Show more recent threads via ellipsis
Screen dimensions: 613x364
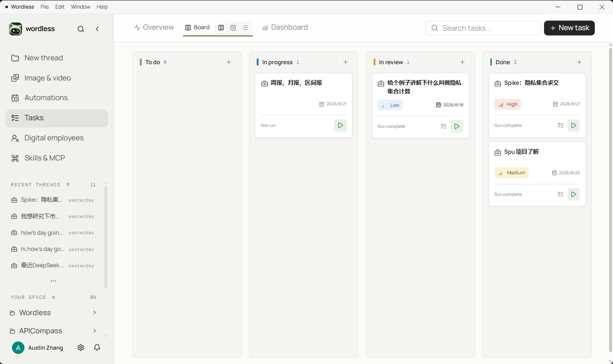point(54,281)
